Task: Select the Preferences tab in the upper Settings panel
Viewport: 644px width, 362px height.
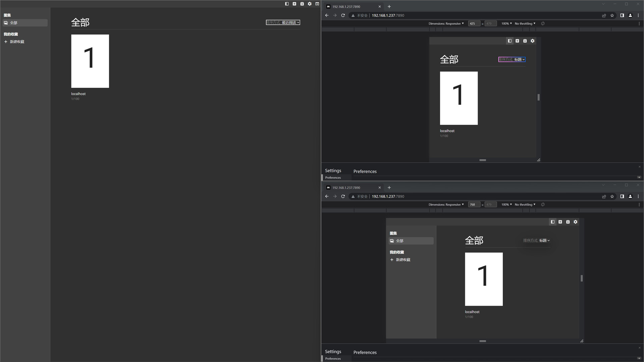Action: [333, 178]
